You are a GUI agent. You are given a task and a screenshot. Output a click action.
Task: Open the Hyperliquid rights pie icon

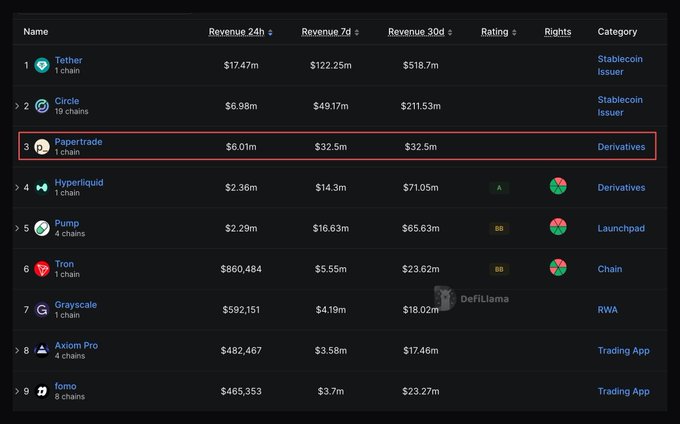(x=558, y=186)
